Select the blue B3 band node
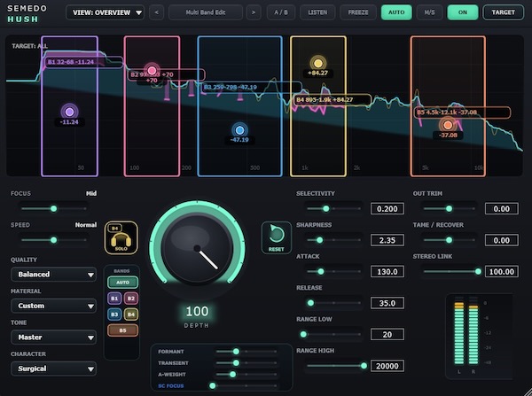 point(239,130)
